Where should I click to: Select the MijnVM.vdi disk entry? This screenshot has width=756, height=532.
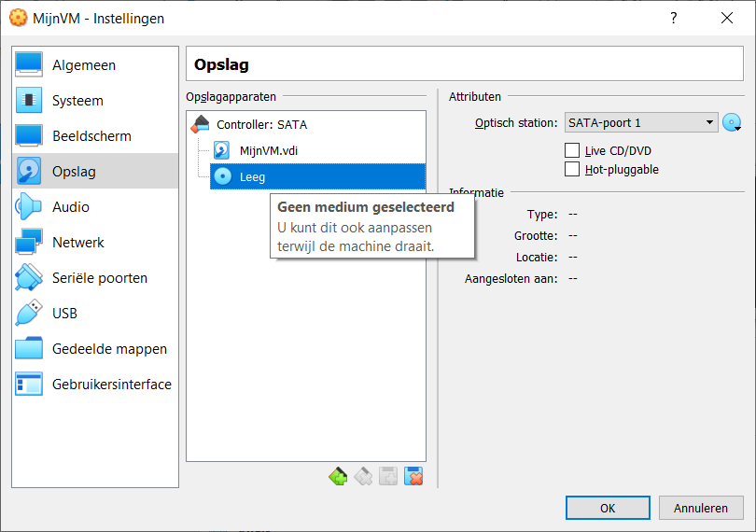[268, 150]
